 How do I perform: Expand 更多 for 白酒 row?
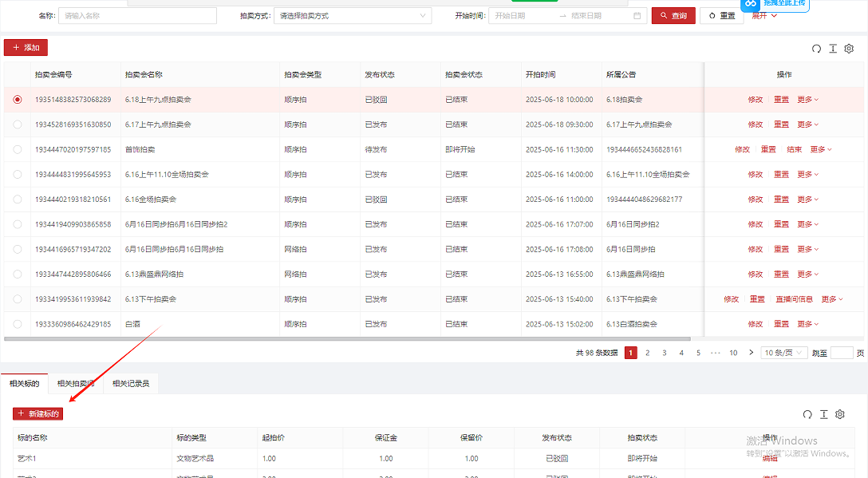807,324
